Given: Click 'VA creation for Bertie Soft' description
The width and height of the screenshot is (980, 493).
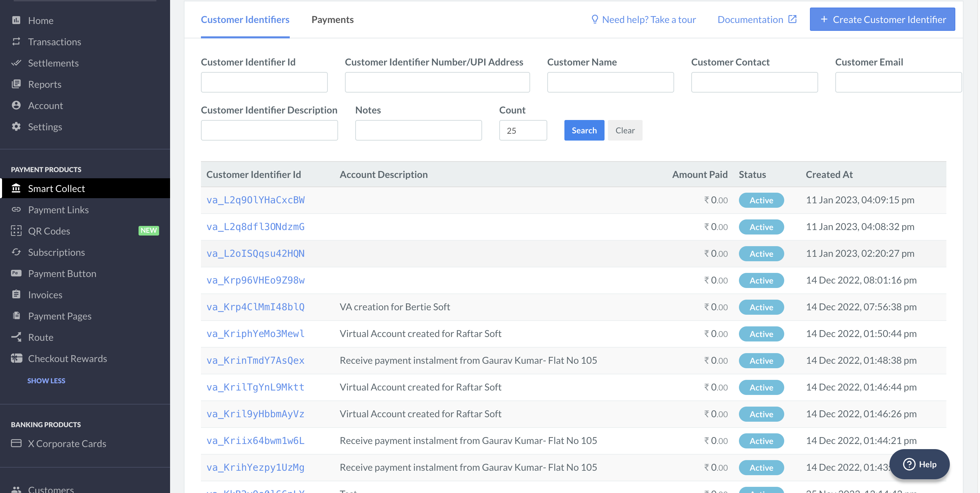Looking at the screenshot, I should coord(395,306).
